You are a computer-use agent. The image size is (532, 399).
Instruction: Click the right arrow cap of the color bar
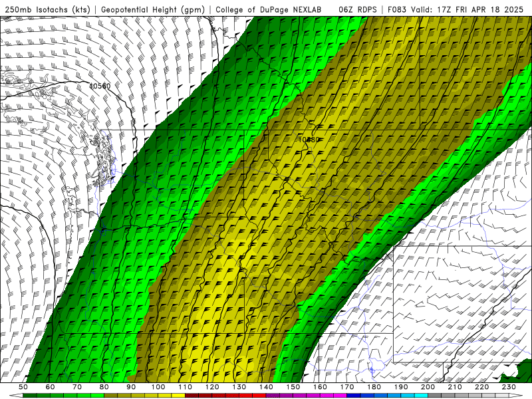pyautogui.click(x=516, y=396)
